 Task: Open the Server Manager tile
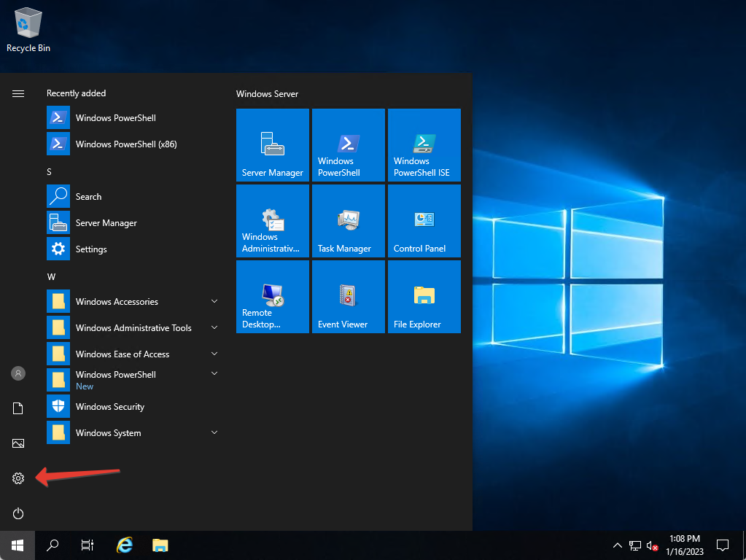[x=272, y=144]
